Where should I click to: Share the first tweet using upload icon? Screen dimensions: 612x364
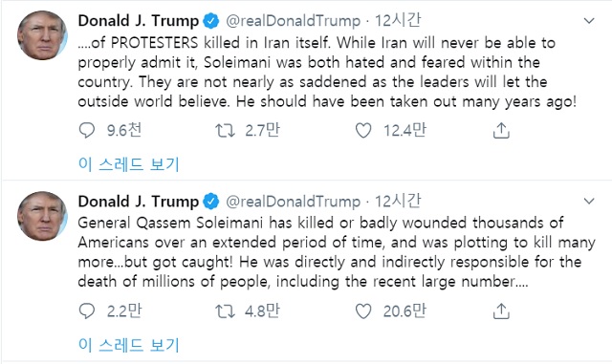(501, 130)
